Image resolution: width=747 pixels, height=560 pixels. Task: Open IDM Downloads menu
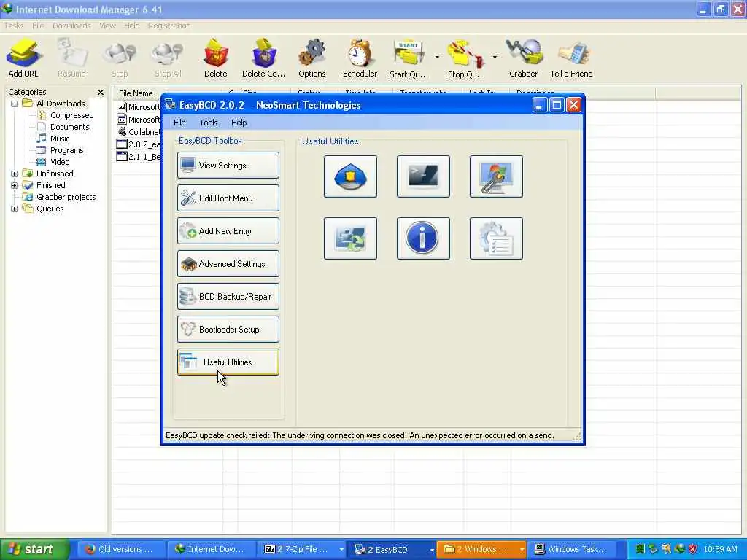[71, 26]
